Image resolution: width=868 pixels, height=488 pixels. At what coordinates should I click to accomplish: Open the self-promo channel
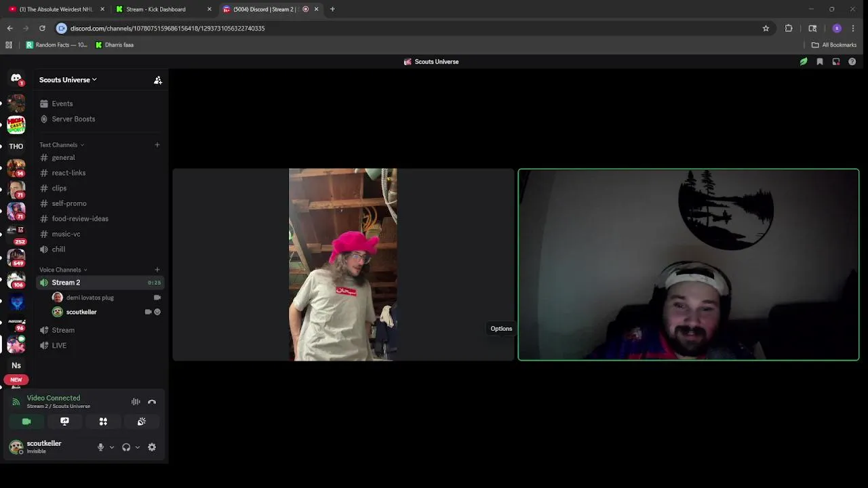click(x=102, y=203)
